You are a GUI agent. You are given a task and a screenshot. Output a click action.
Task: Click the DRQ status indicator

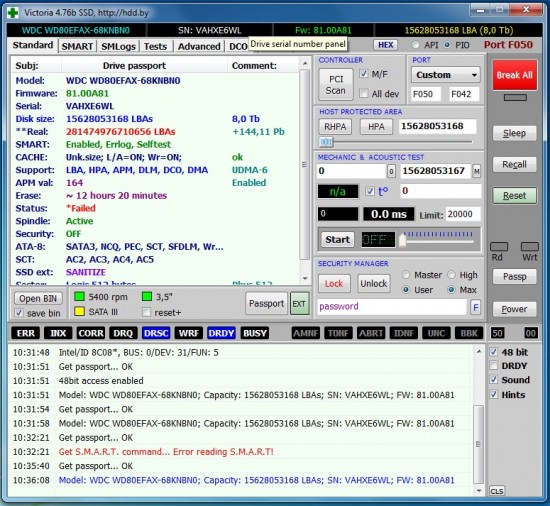point(123,333)
